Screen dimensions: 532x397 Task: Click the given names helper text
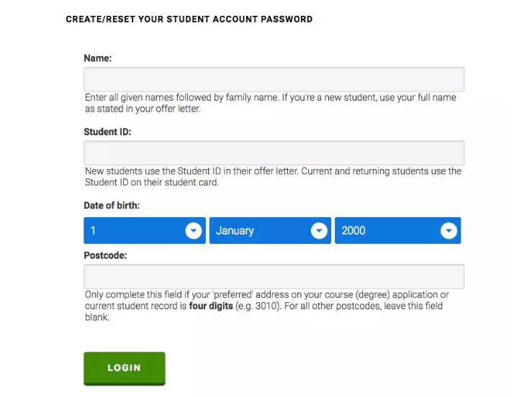[270, 103]
